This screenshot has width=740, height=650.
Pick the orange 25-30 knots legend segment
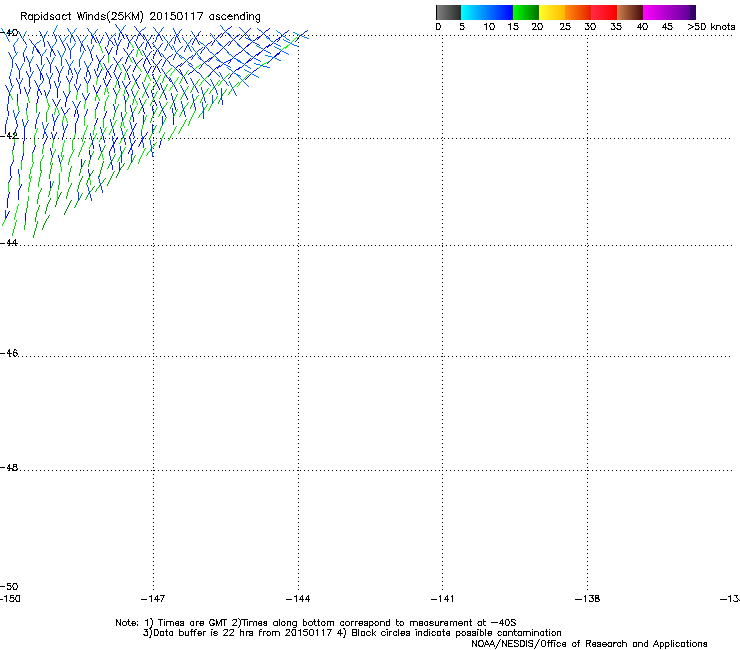pyautogui.click(x=578, y=12)
